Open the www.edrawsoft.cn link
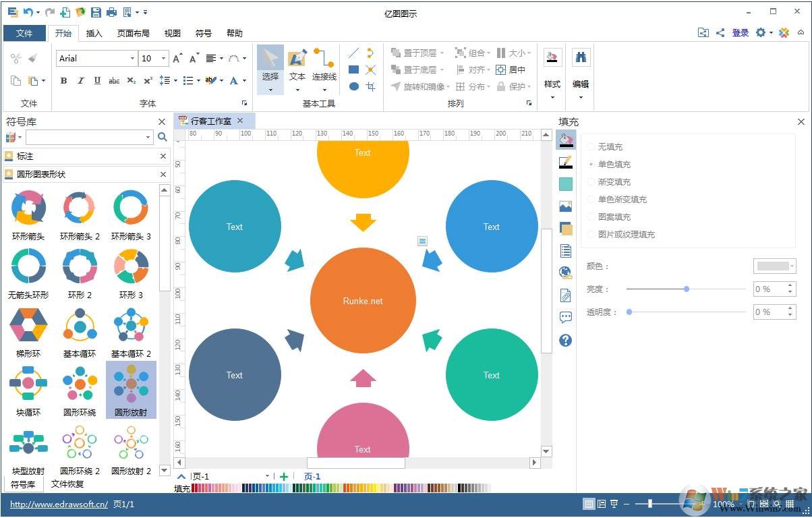The image size is (812, 518). pos(58,503)
